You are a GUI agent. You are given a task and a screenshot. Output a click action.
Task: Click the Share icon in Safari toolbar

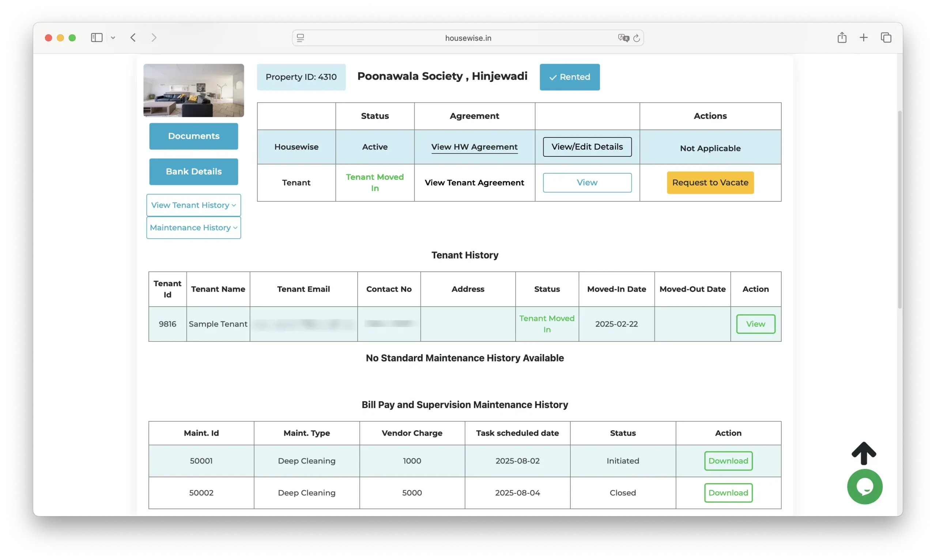pos(842,38)
